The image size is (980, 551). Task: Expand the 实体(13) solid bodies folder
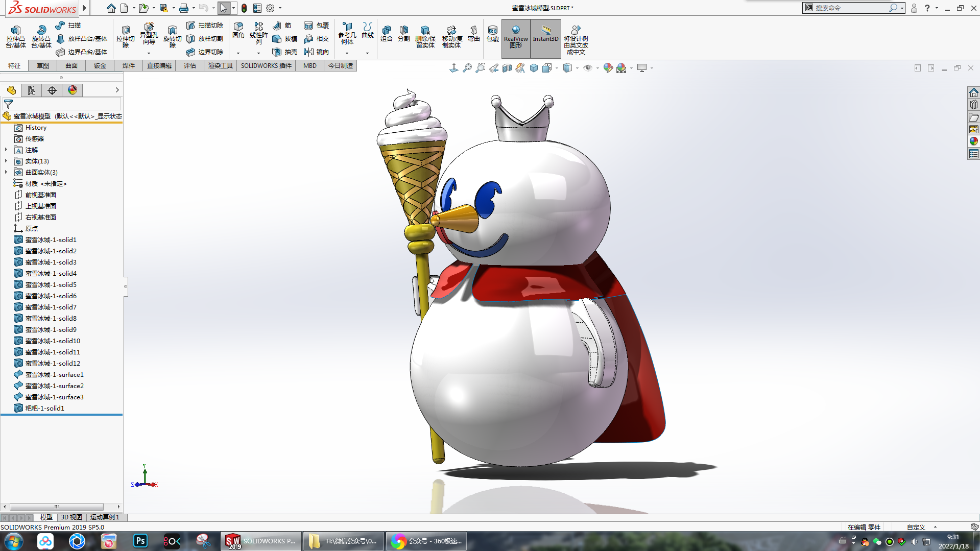tap(6, 161)
